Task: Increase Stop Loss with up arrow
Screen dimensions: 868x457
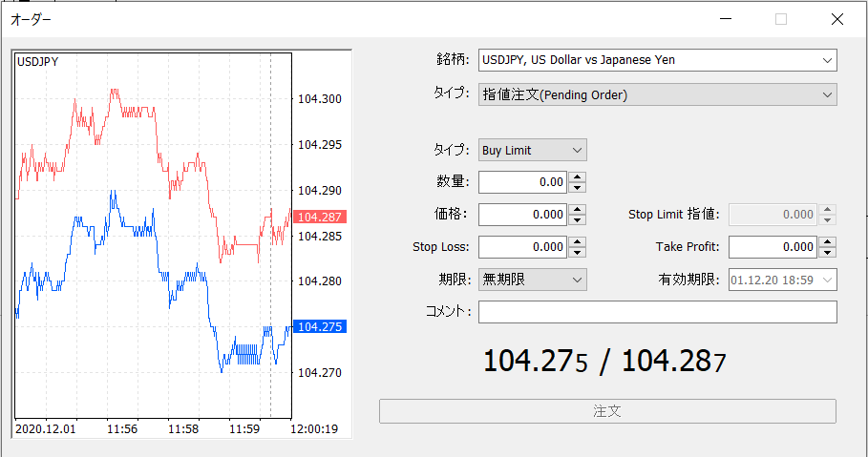Action: coord(577,241)
